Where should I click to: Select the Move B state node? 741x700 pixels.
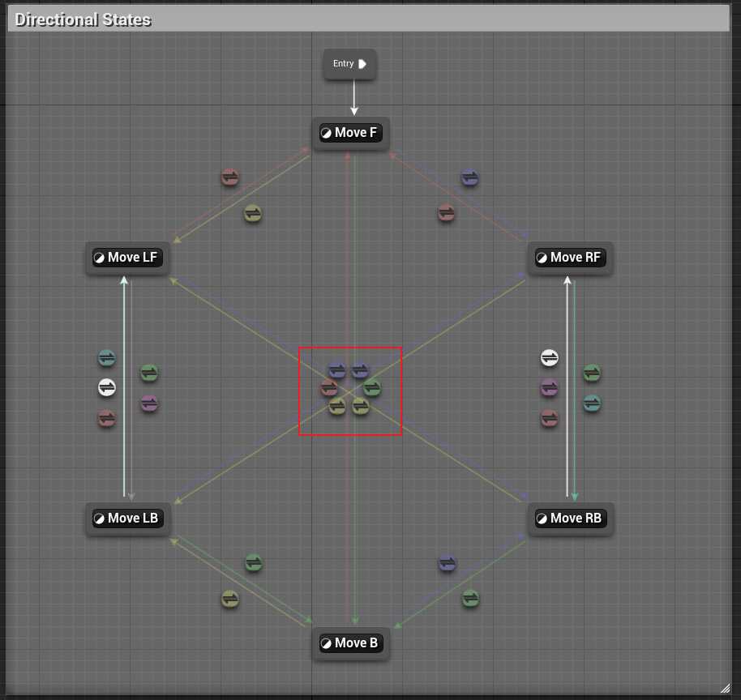[351, 643]
